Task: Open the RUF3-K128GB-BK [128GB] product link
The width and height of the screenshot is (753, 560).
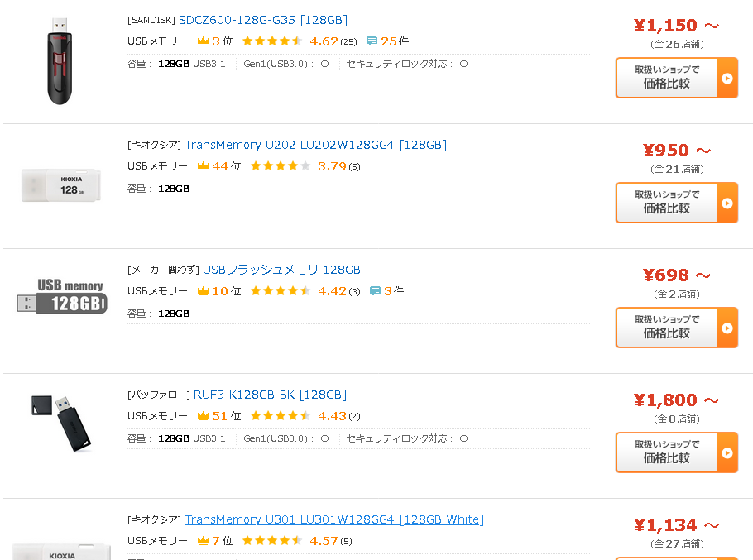Action: 270,395
